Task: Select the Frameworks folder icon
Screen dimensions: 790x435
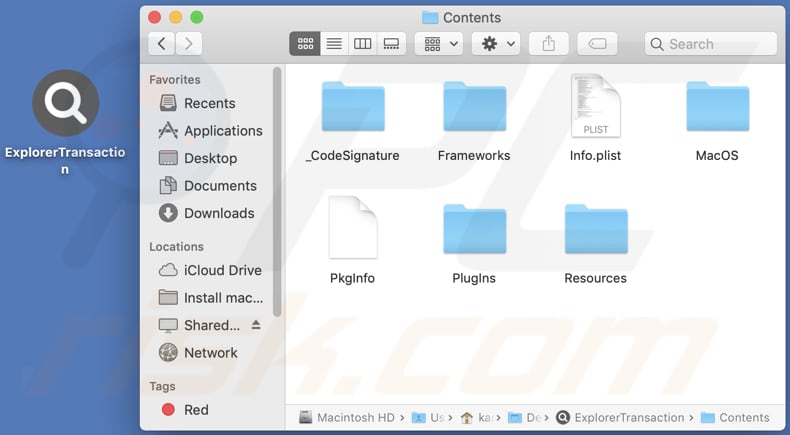Action: [x=475, y=106]
